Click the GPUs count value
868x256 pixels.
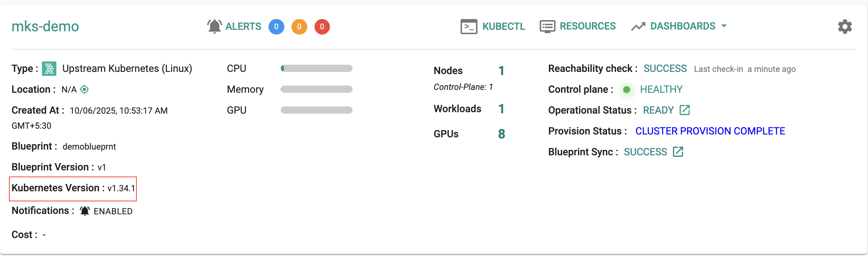[x=501, y=134]
